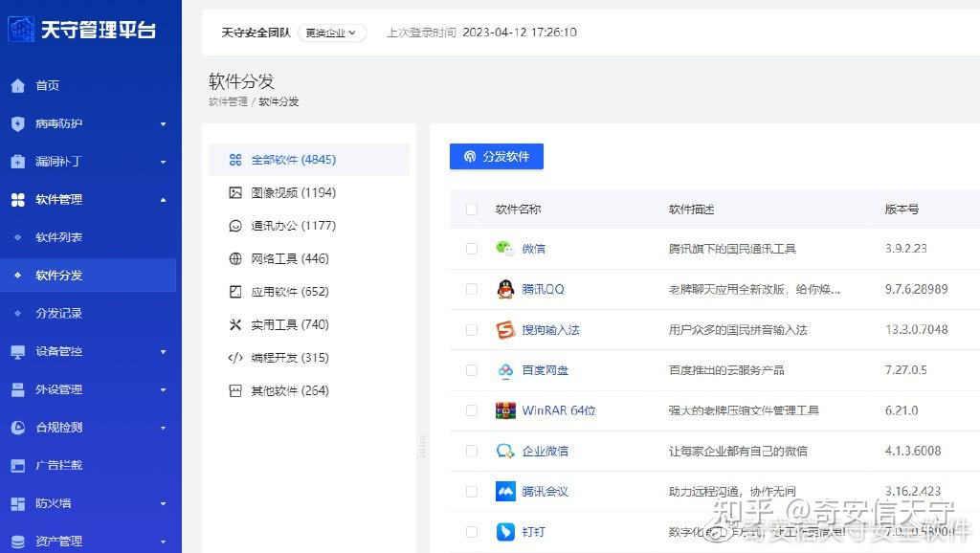
Task: Select the 腾讯QQ row checkbox
Action: tap(471, 287)
